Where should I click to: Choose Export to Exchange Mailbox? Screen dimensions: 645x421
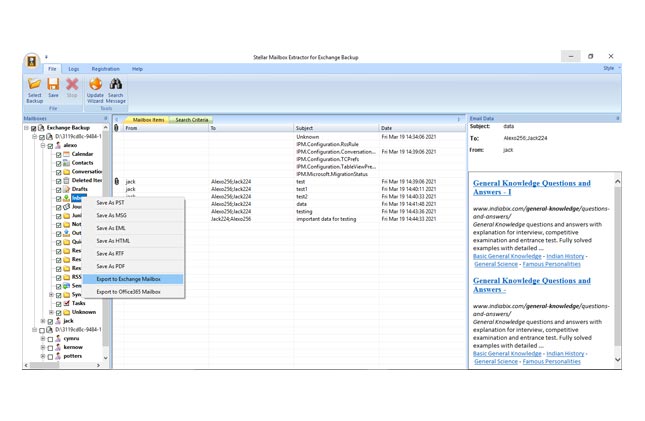tap(134, 279)
